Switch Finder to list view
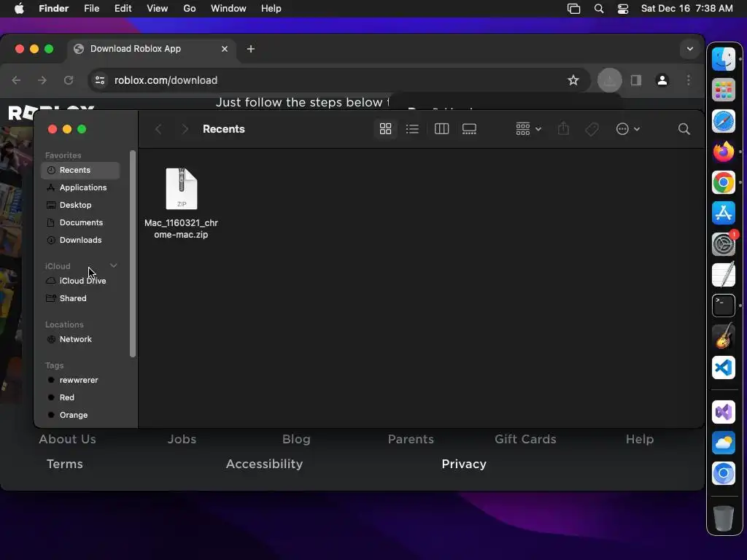Screen dimensions: 747x560 (412, 129)
